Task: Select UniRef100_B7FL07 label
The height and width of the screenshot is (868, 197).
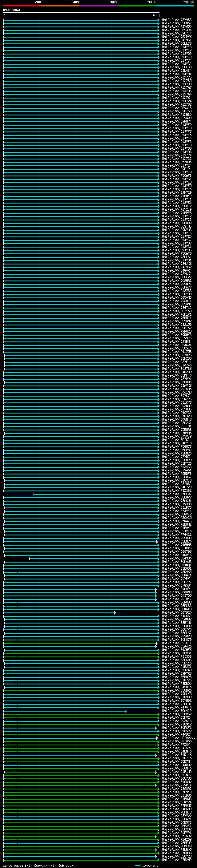Action: coord(177,494)
